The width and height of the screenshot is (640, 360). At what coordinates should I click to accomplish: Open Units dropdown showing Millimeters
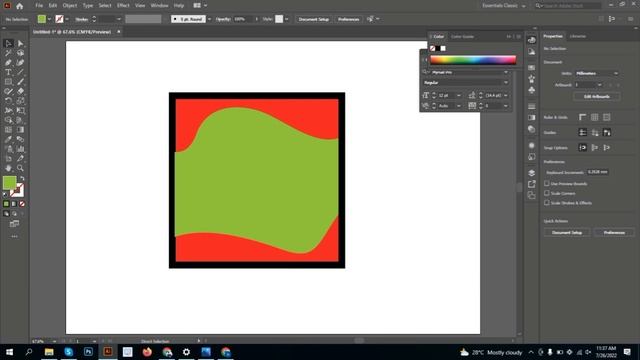(x=597, y=73)
